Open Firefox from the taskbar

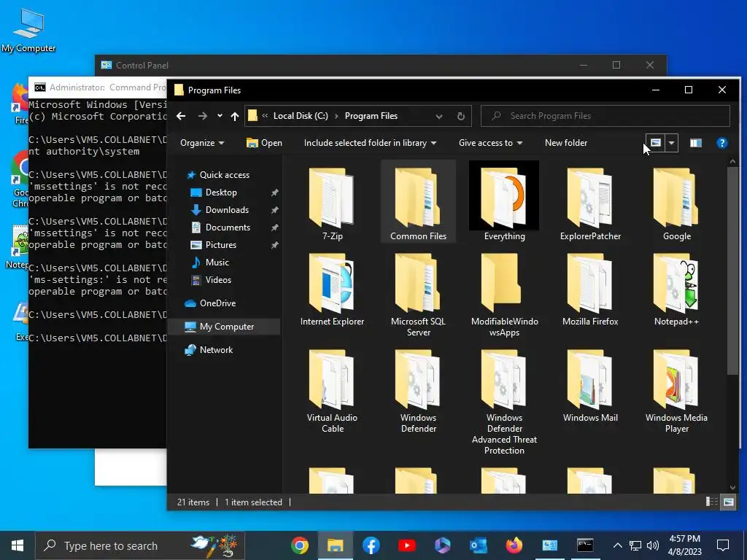pyautogui.click(x=514, y=545)
